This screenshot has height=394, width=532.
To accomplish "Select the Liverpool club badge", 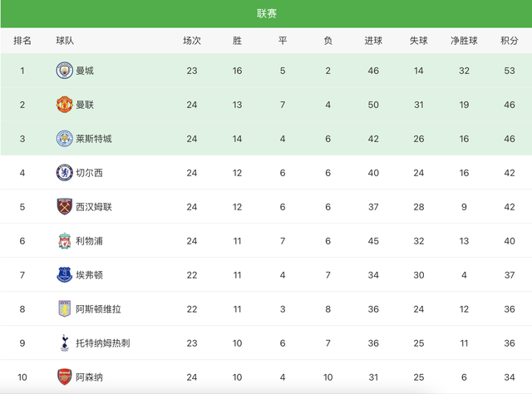I will tap(65, 241).
